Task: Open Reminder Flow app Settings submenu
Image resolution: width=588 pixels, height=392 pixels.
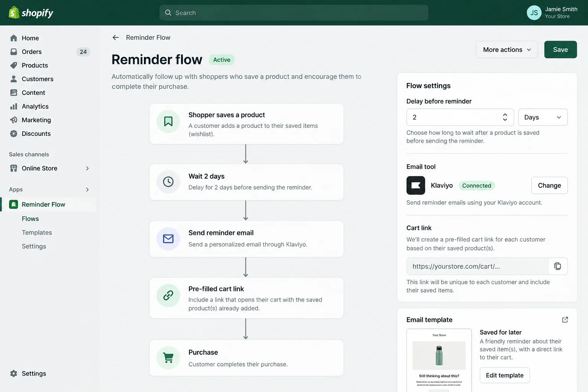Action: (x=34, y=246)
